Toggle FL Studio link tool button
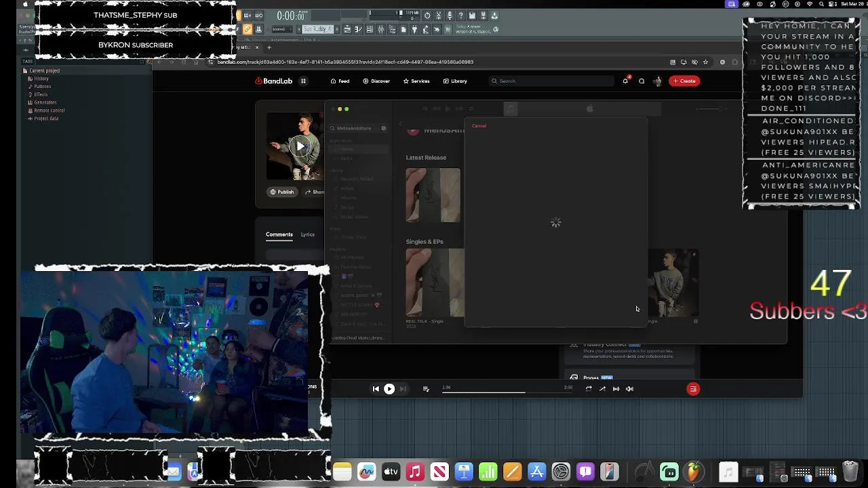This screenshot has width=868, height=488. 247,29
